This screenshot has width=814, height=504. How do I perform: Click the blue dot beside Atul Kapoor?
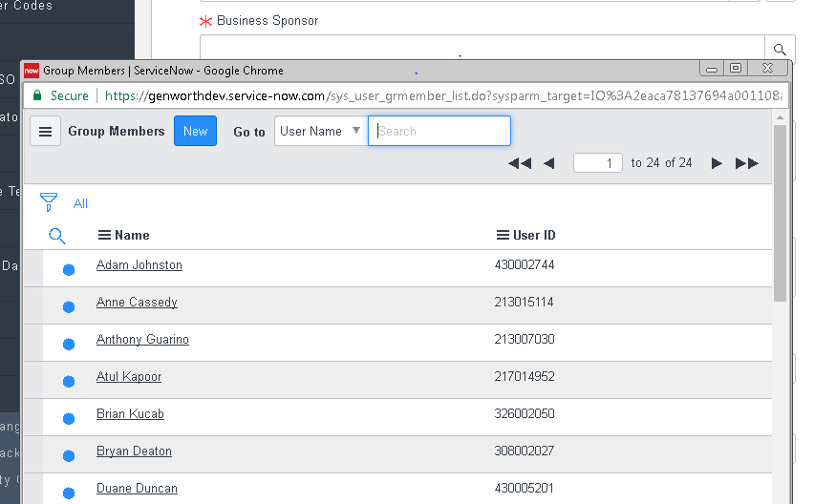point(69,382)
